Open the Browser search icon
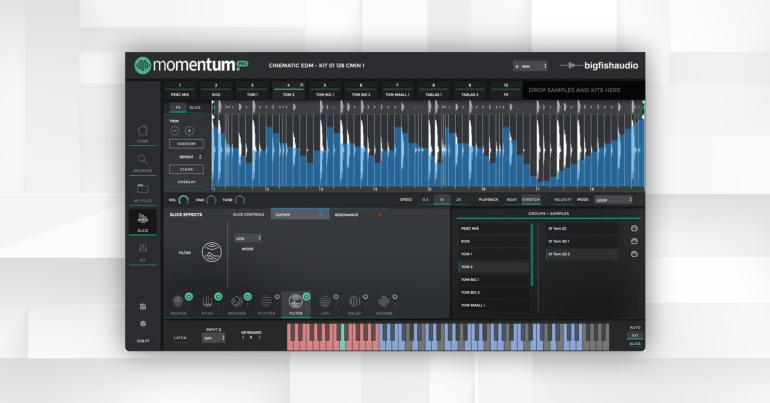This screenshot has width=770, height=403. (143, 160)
